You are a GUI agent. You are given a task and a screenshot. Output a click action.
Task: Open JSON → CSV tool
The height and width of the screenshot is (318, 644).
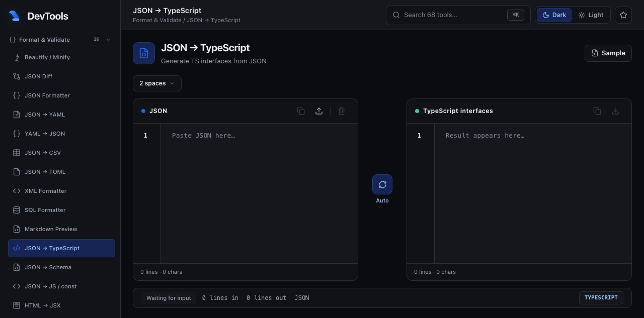coord(61,153)
